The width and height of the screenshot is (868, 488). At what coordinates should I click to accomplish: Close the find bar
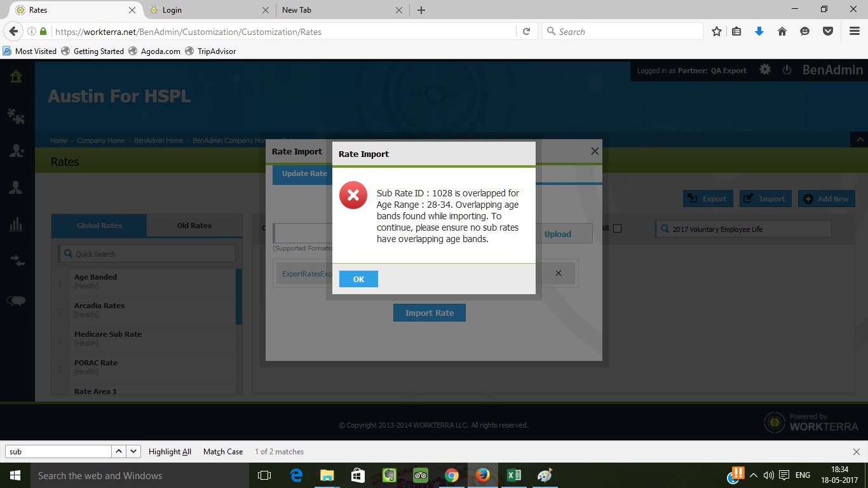click(x=856, y=452)
